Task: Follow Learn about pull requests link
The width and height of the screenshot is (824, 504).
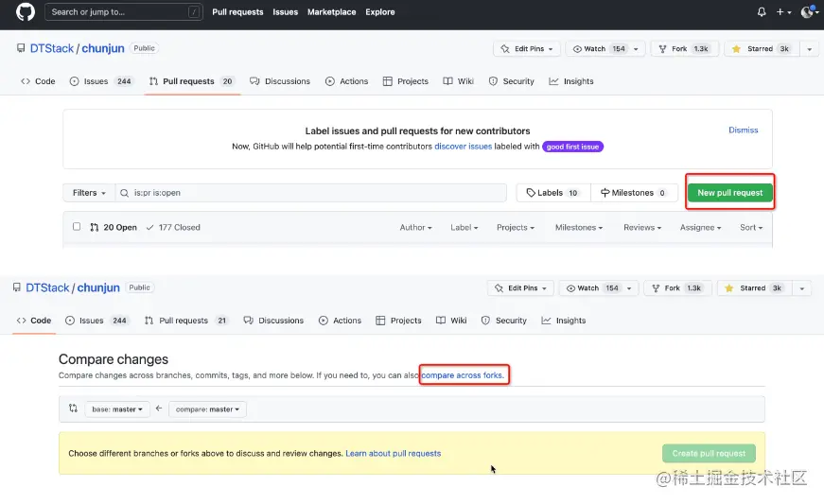Action: [x=394, y=454]
